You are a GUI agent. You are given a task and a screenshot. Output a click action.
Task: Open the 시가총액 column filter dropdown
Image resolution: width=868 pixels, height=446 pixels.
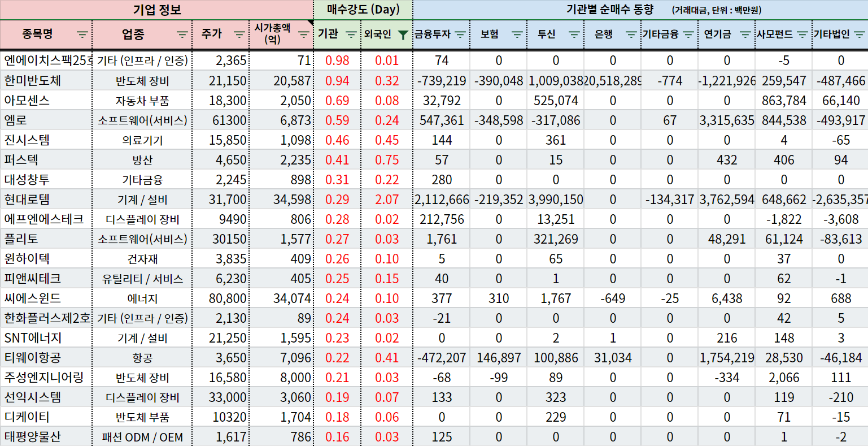(304, 34)
